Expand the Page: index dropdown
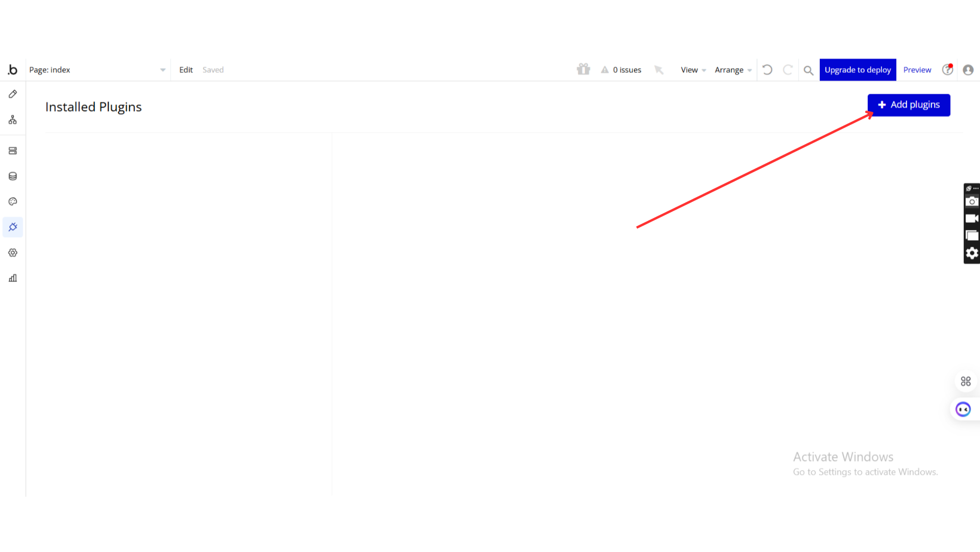 [97, 70]
